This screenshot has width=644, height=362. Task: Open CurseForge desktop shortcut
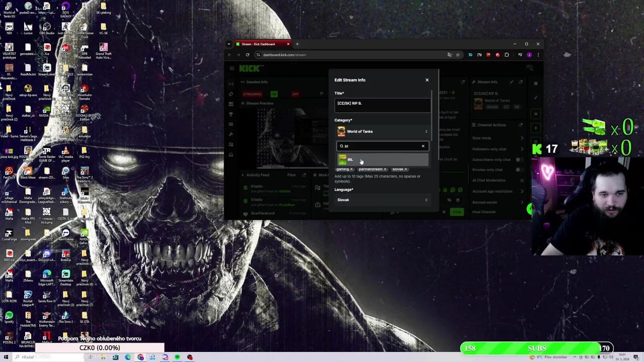(9, 235)
